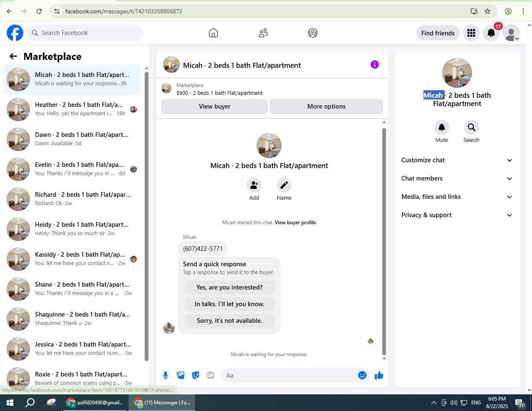
Task: Edit chat name with the Name pencil icon
Action: pyautogui.click(x=284, y=185)
